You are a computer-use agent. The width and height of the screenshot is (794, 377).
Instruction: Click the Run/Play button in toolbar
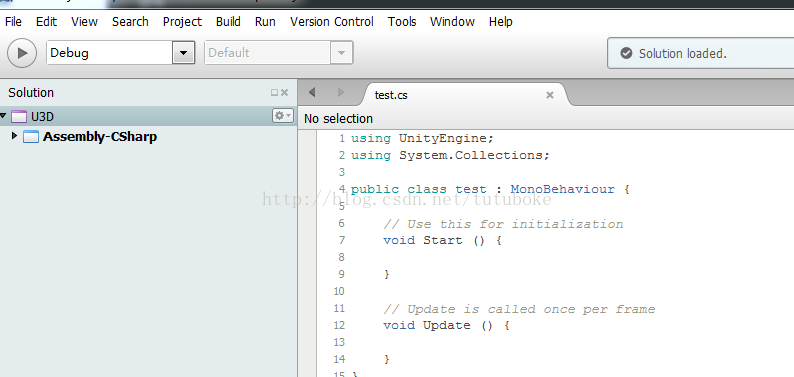22,53
